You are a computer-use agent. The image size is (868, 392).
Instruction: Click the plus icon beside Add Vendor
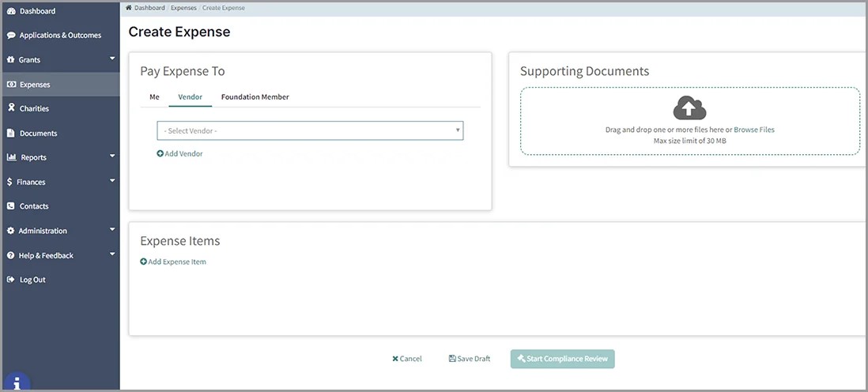coord(160,154)
